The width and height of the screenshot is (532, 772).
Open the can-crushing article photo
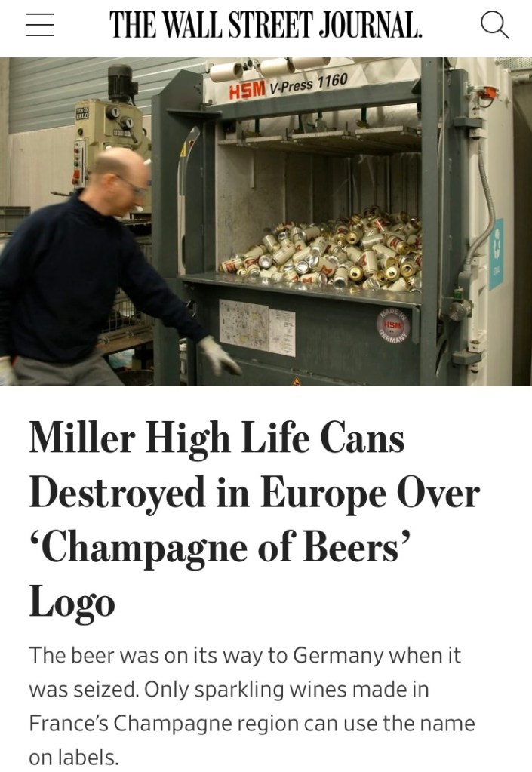pyautogui.click(x=266, y=222)
